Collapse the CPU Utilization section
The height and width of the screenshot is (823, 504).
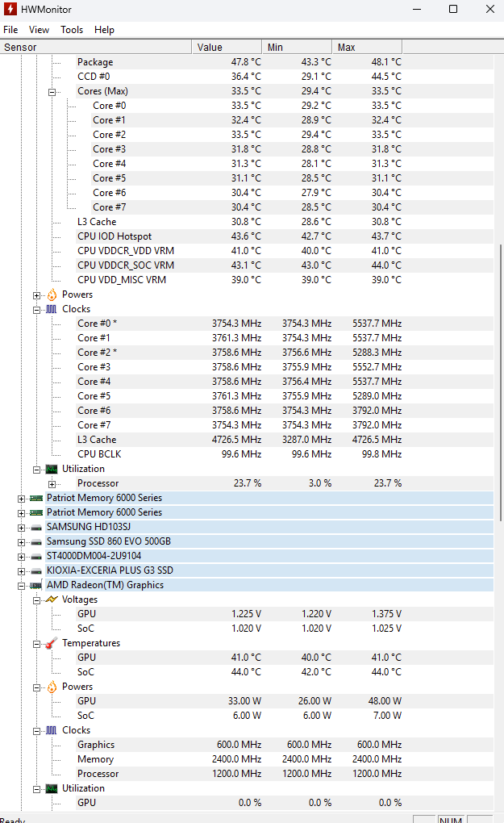tap(37, 470)
